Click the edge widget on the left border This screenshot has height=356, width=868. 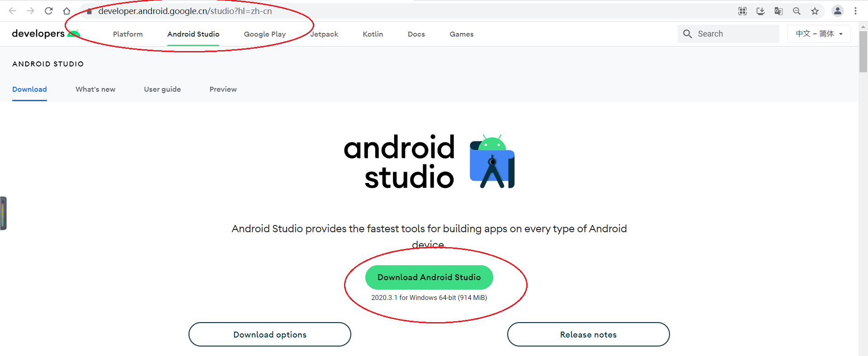[3, 213]
